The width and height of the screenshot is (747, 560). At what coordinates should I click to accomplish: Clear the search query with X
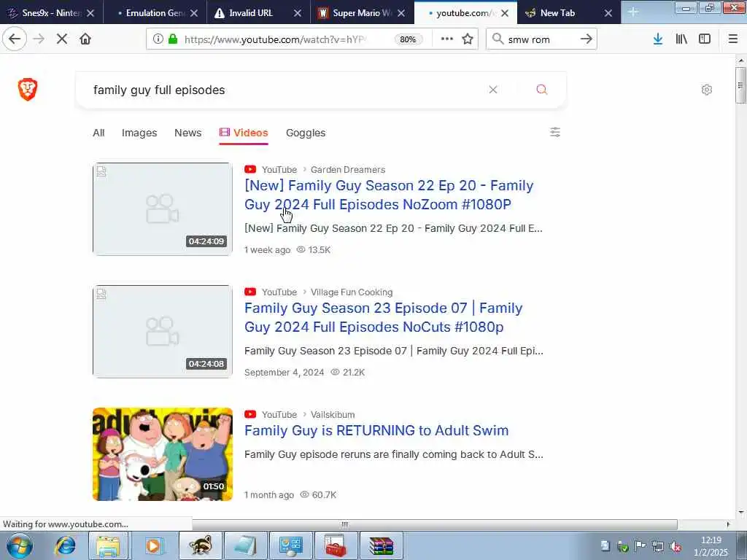tap(493, 90)
